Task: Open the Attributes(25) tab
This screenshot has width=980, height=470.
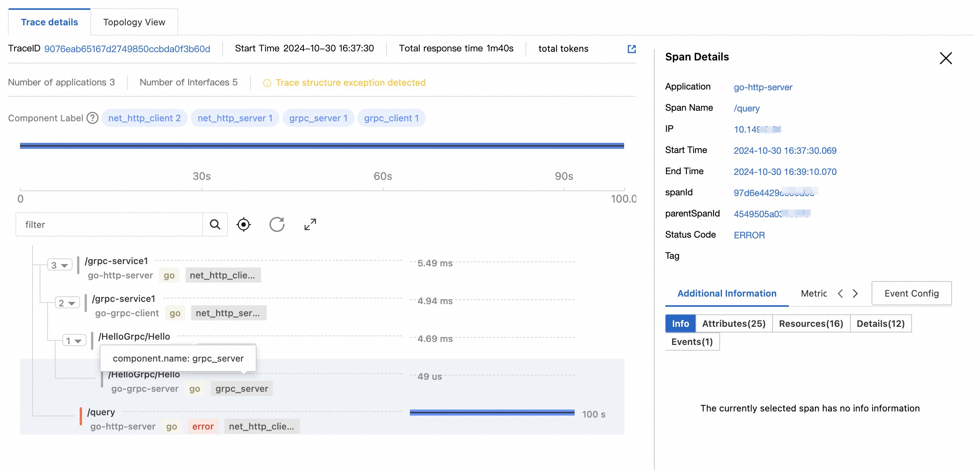Action: (734, 323)
